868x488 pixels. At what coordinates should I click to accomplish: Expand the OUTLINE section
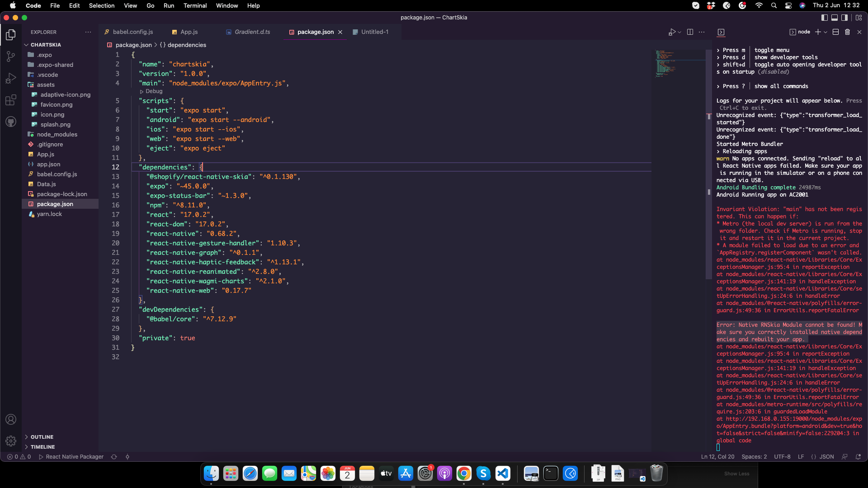42,436
